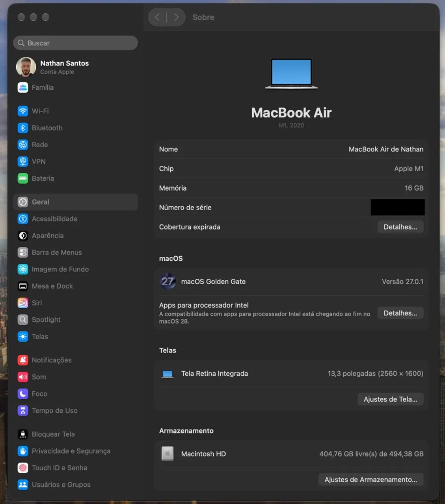Screen dimensions: 445x504
Task: Click the Número de série label
Action: click(x=185, y=208)
